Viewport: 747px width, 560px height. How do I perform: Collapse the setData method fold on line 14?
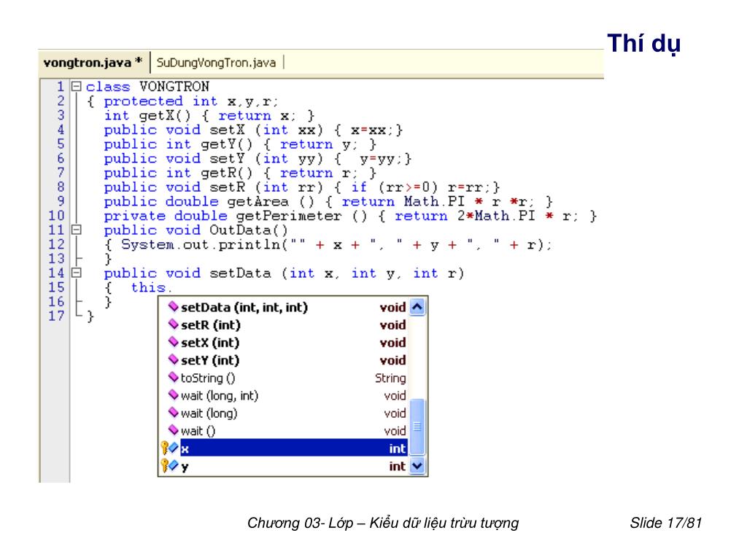tap(76, 273)
